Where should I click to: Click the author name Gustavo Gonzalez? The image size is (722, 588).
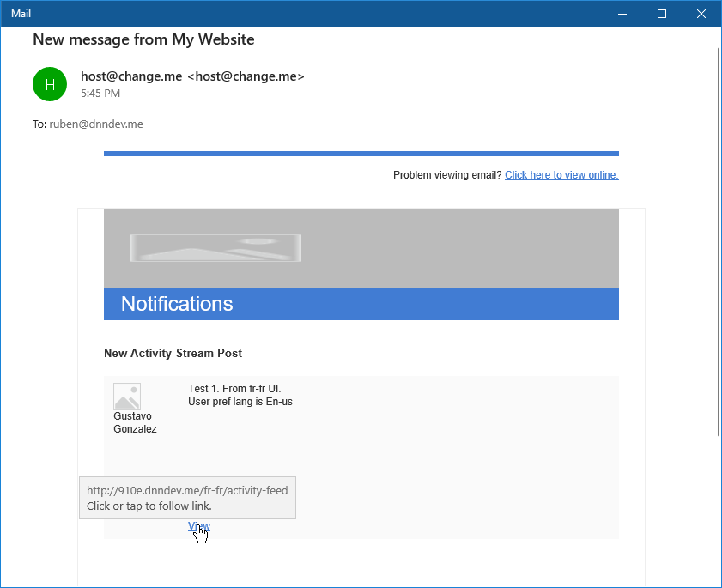click(135, 422)
